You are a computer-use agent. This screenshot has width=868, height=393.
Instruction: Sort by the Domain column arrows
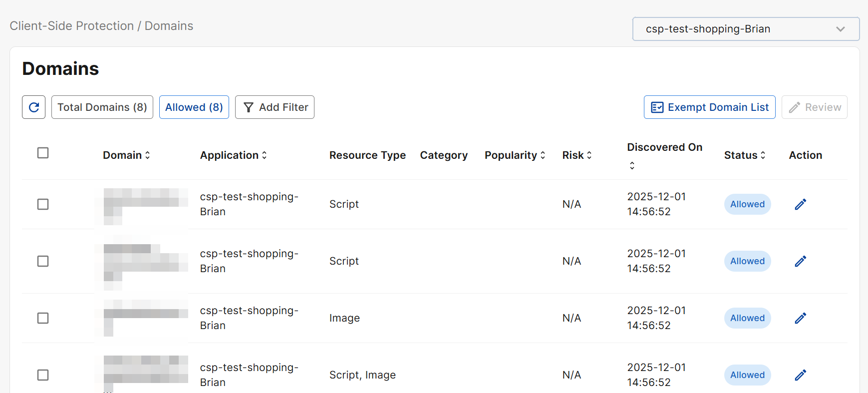click(147, 155)
